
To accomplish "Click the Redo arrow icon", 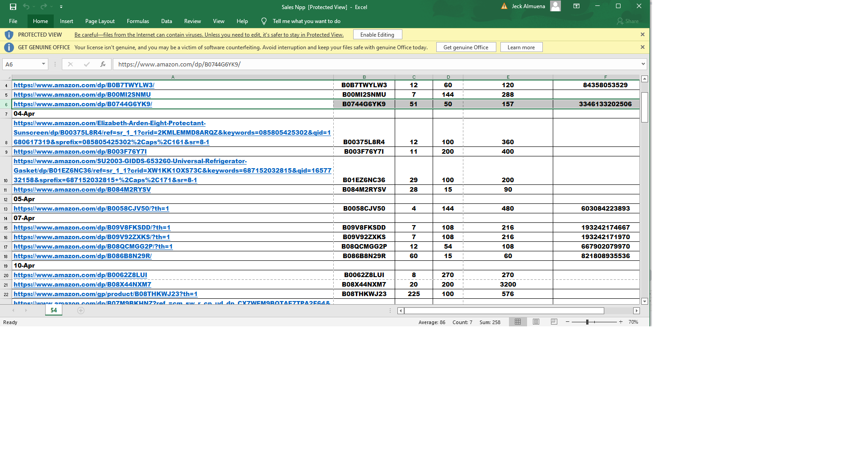I will click(x=43, y=7).
